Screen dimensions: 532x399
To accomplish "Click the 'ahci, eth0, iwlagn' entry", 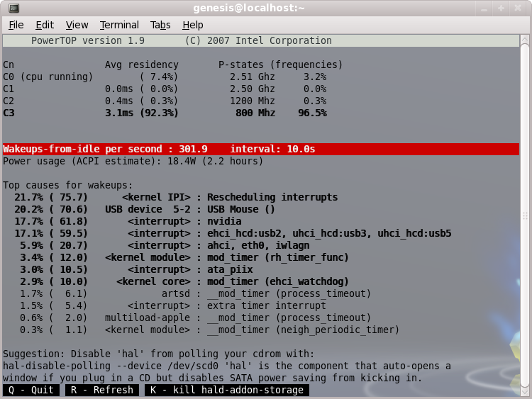I will 258,245.
